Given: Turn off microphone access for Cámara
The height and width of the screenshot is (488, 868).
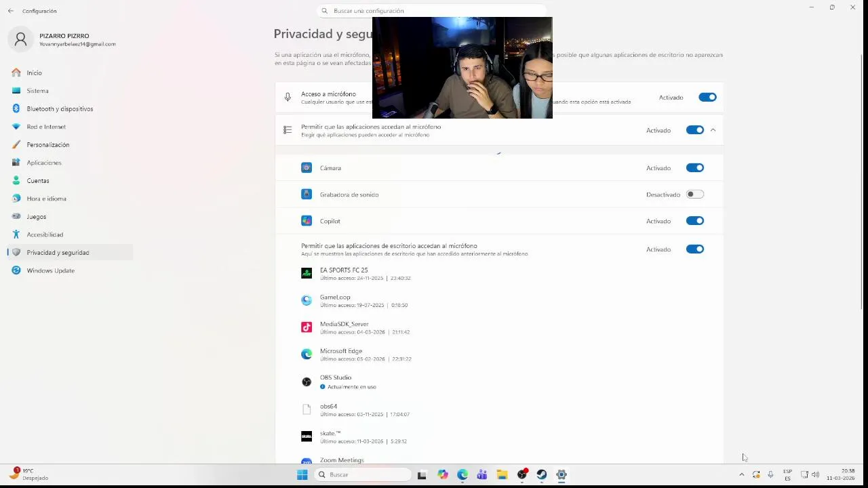Looking at the screenshot, I should pyautogui.click(x=694, y=168).
